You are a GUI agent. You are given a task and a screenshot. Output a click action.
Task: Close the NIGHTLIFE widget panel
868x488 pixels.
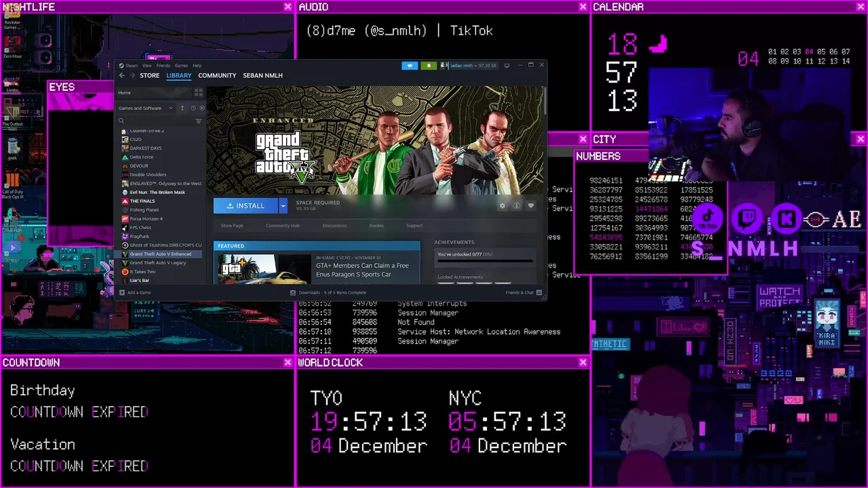tap(288, 7)
